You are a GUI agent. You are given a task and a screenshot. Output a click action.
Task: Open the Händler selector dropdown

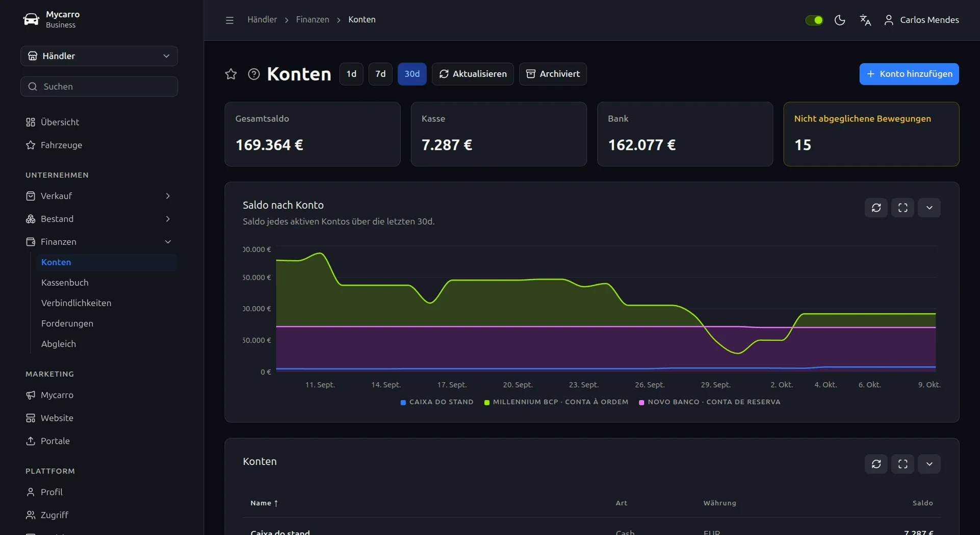(x=99, y=56)
